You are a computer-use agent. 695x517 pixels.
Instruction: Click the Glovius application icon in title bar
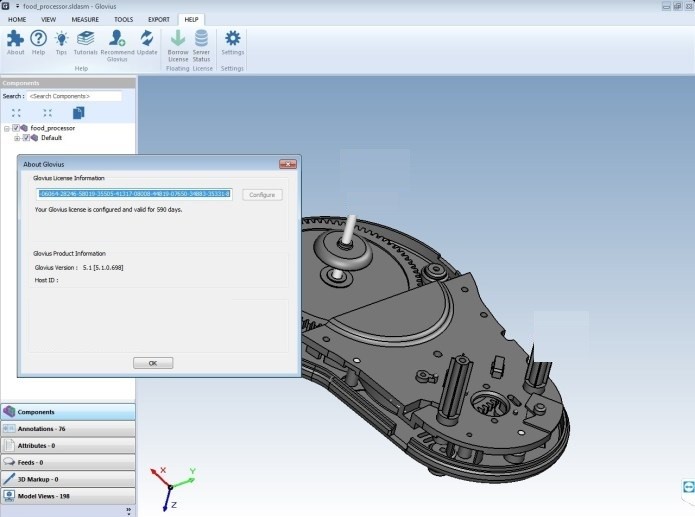click(x=5, y=6)
